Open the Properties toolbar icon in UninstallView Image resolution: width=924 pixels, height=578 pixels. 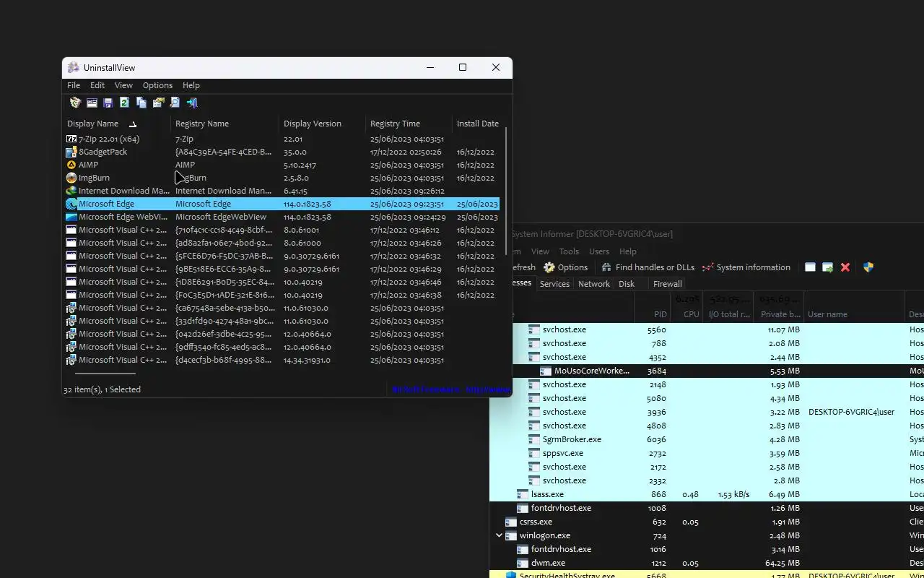pos(158,103)
